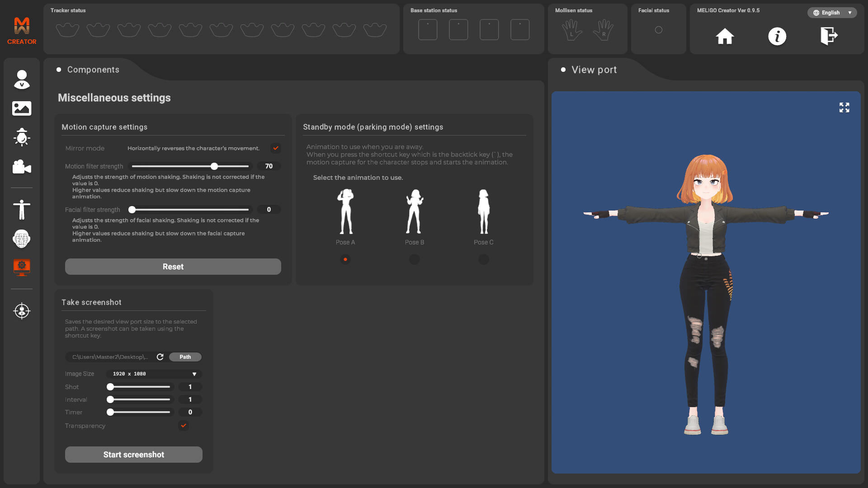868x488 pixels.
Task: Toggle the Transparency checkbox
Action: point(184,426)
